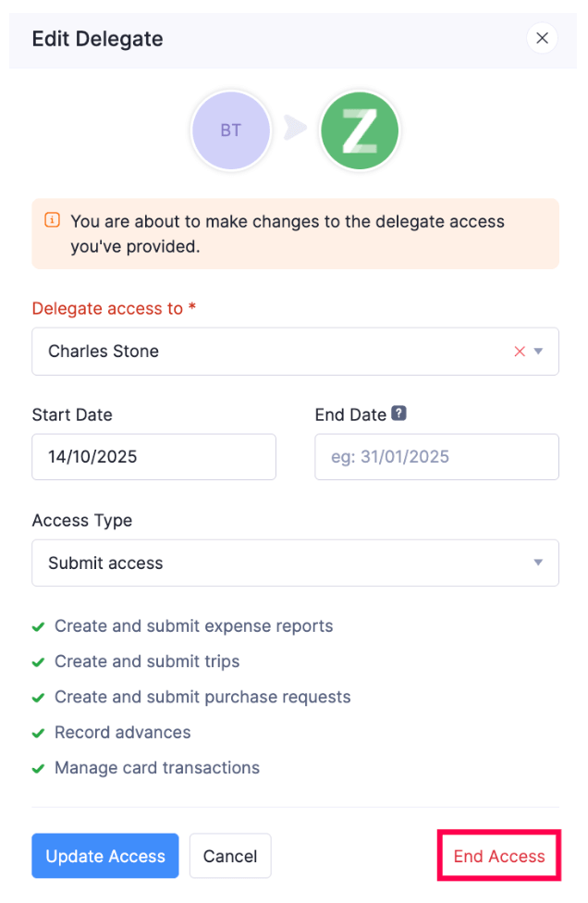Screen dimensions: 588x903
Task: Click the Cancel button
Action: point(230,856)
